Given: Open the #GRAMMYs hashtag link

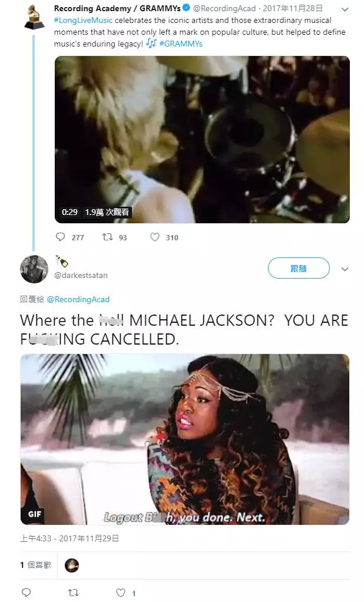Looking at the screenshot, I should point(181,44).
